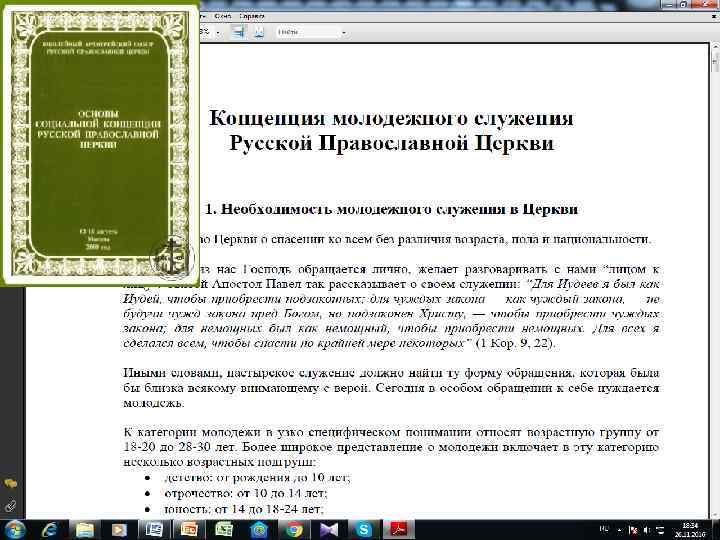Click the green book cover image
The width and height of the screenshot is (720, 540).
(100, 143)
